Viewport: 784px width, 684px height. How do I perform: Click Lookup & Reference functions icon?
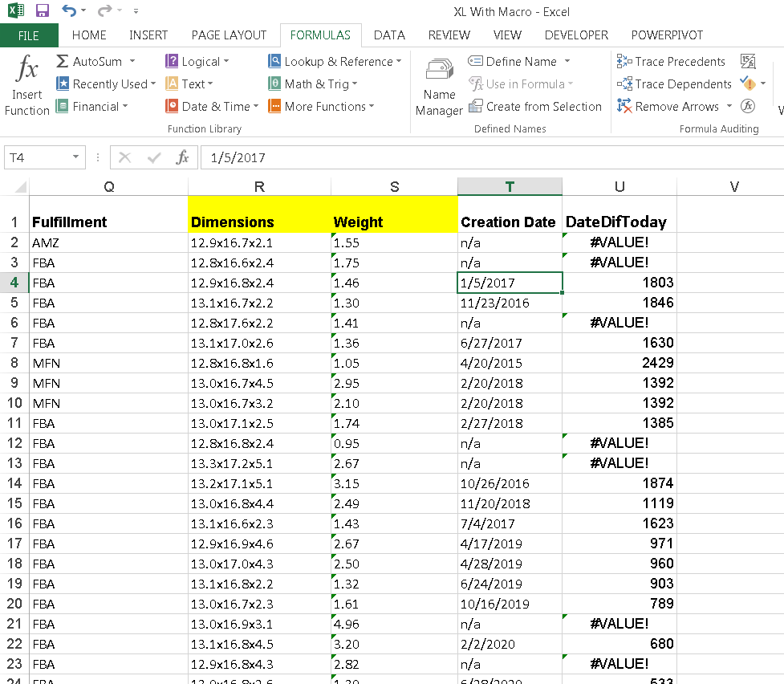pos(274,62)
